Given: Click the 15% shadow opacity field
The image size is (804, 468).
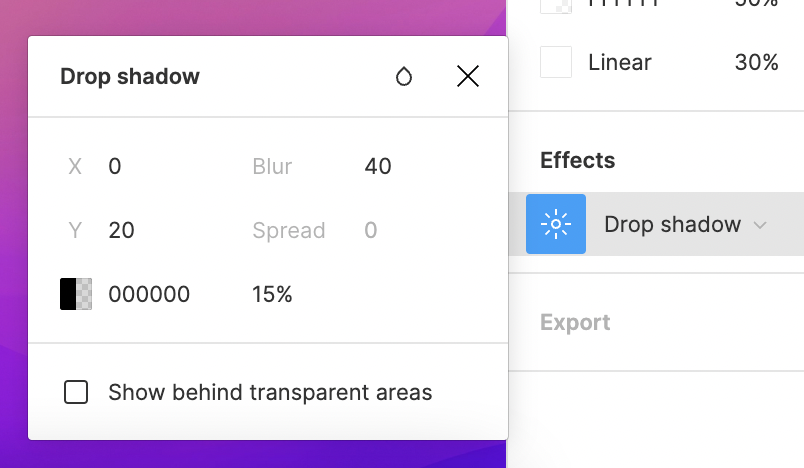Looking at the screenshot, I should point(272,294).
